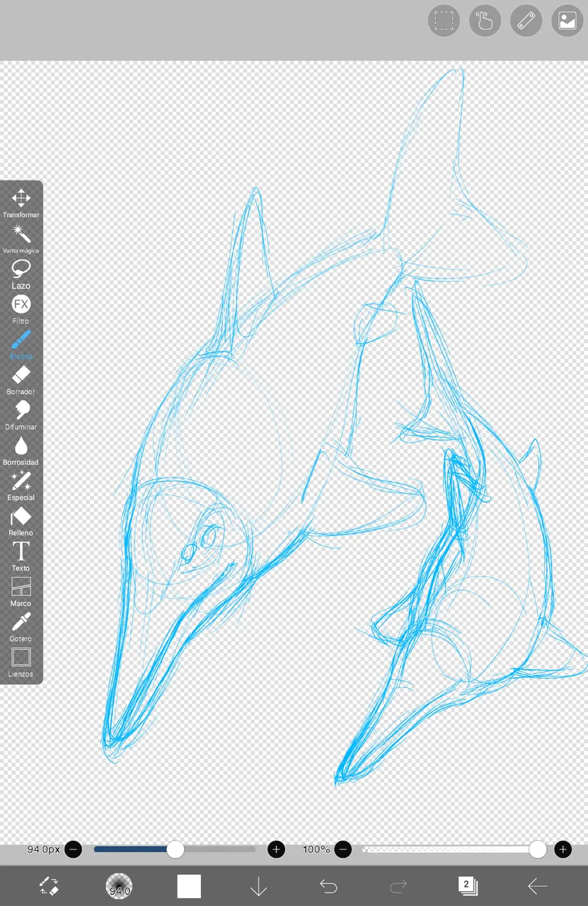This screenshot has height=906, width=588.
Task: Select the Difuminar smudge tool
Action: [x=21, y=415]
